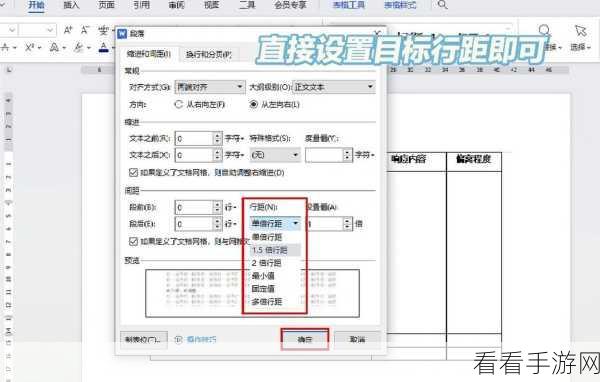Open the strikethrough style dropdown arrow
The image size is (600, 382).
15,48
